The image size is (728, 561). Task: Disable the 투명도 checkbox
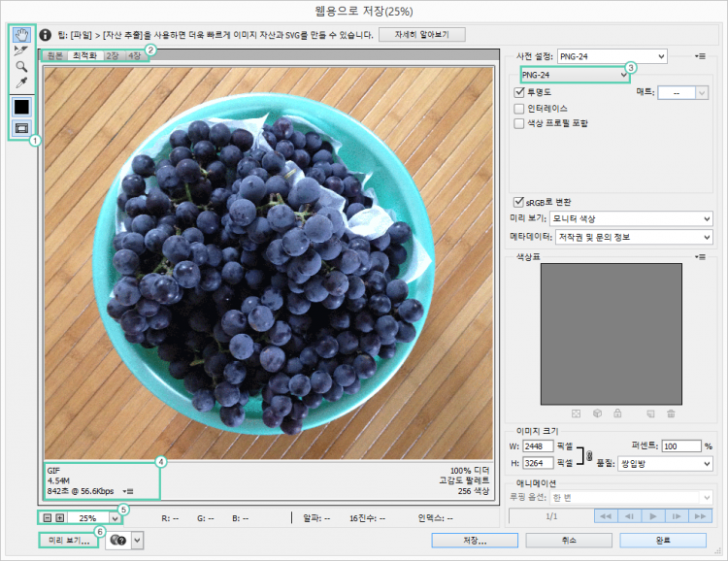pyautogui.click(x=519, y=92)
